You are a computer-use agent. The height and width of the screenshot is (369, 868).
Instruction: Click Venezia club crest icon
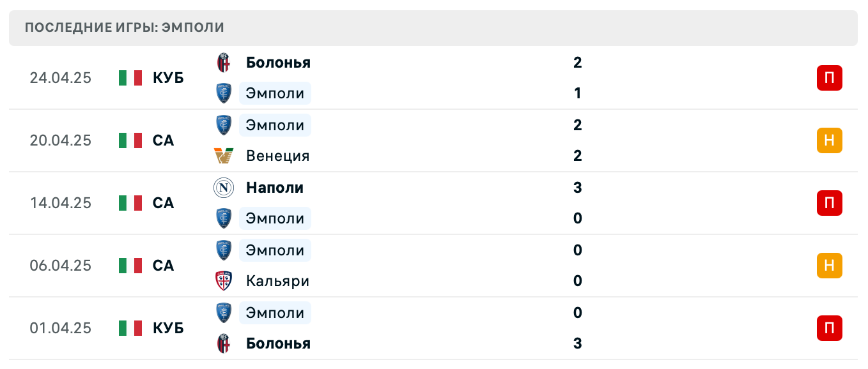[224, 156]
